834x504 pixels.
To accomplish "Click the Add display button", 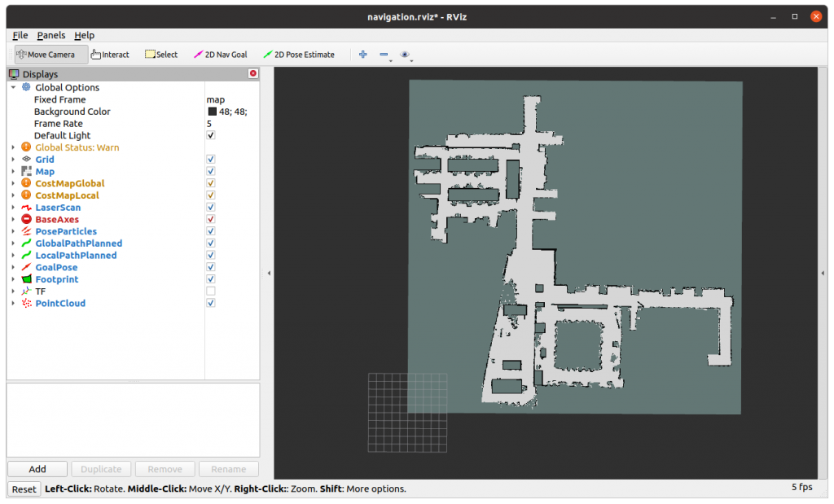I will click(x=37, y=469).
